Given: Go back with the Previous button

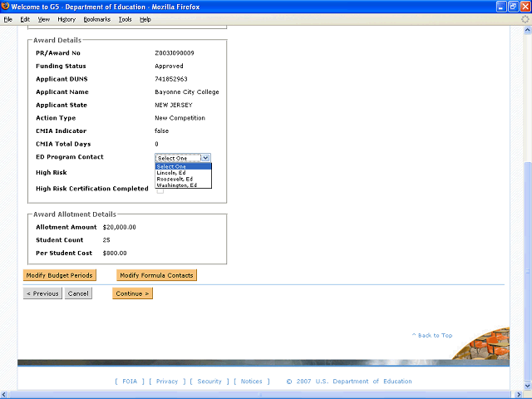Looking at the screenshot, I should point(42,293).
